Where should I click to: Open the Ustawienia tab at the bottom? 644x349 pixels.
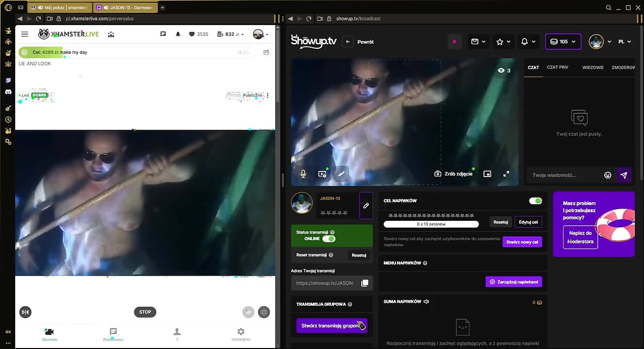click(240, 334)
